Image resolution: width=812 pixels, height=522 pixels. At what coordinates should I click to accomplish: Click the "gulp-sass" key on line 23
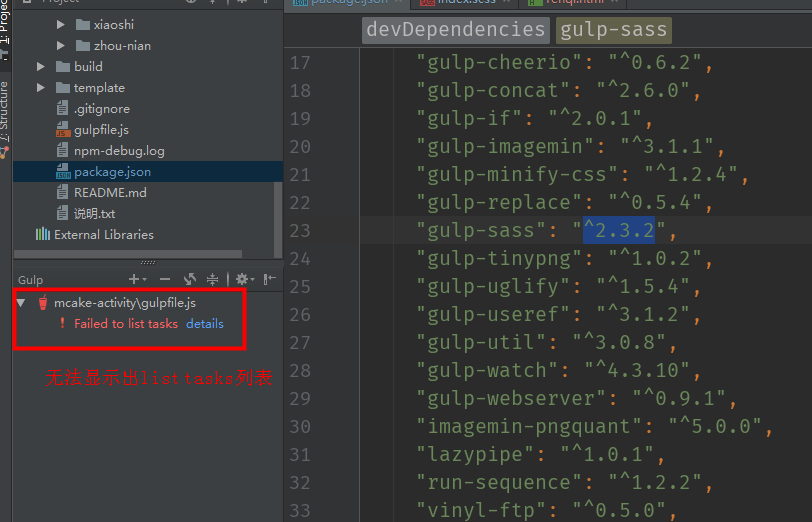482,230
